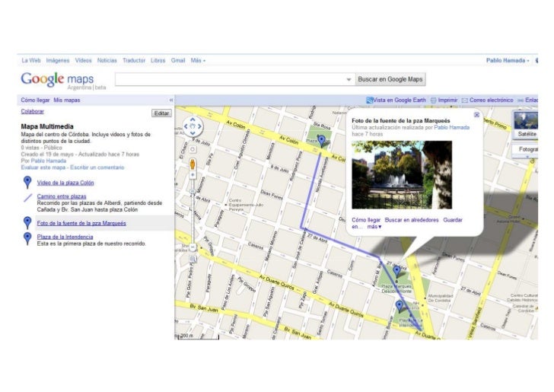The height and width of the screenshot is (392, 554).
Task: Open La Web in the top bar
Action: pos(31,60)
